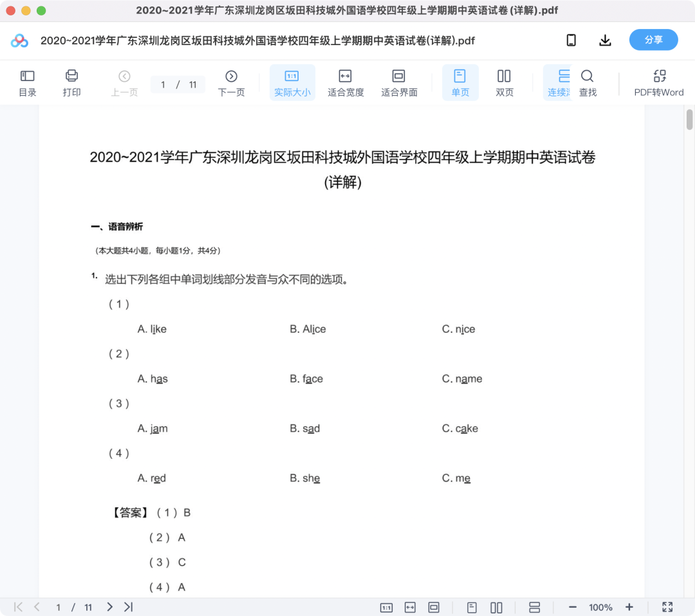Click the macOS window title text
This screenshot has height=616, width=695.
click(x=347, y=10)
